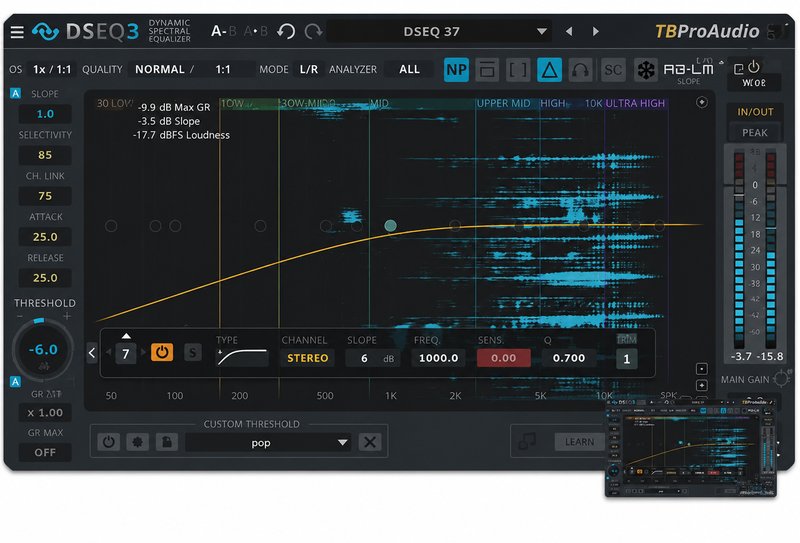The height and width of the screenshot is (543, 800).
Task: Collapse band panel with left chevron
Action: [x=92, y=353]
